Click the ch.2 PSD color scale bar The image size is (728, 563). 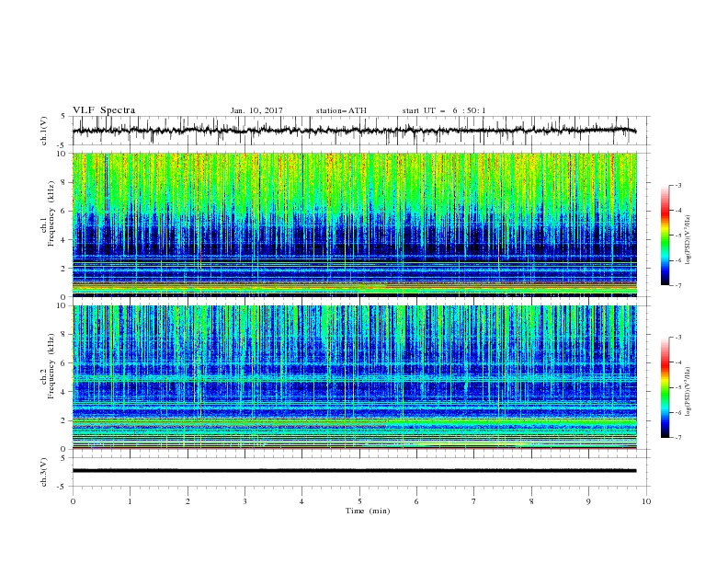(x=665, y=387)
